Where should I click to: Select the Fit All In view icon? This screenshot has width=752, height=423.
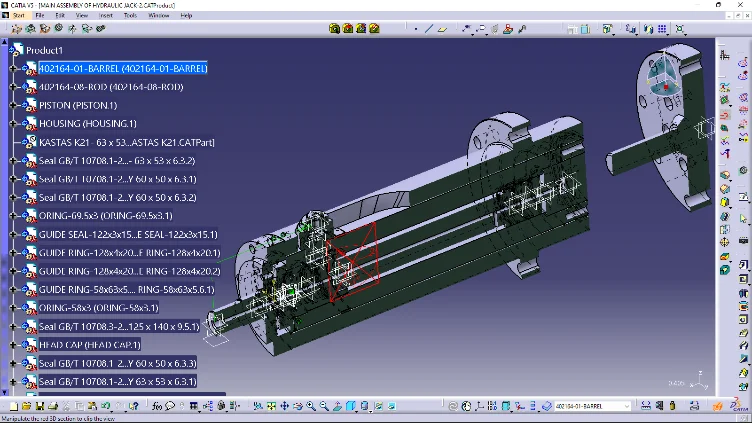[x=272, y=406]
